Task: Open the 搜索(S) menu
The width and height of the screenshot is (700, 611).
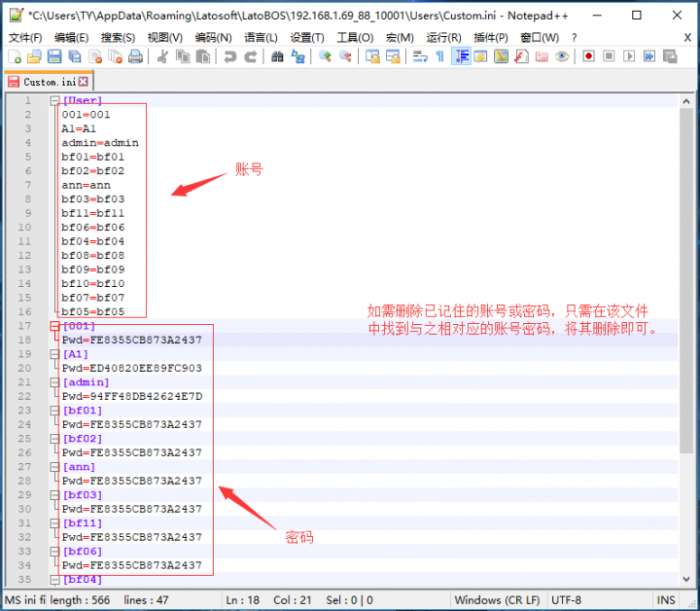Action: pos(118,38)
